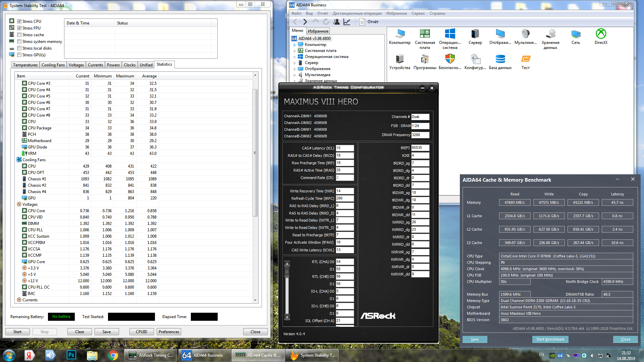Image resolution: width=644 pixels, height=362 pixels.
Task: Expand the Компьютер tree node
Action: click(x=295, y=45)
